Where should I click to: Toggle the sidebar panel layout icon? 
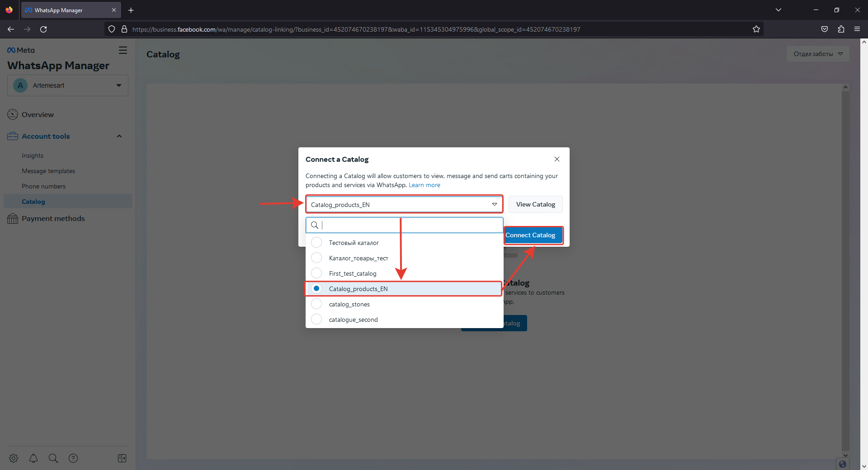pyautogui.click(x=122, y=458)
